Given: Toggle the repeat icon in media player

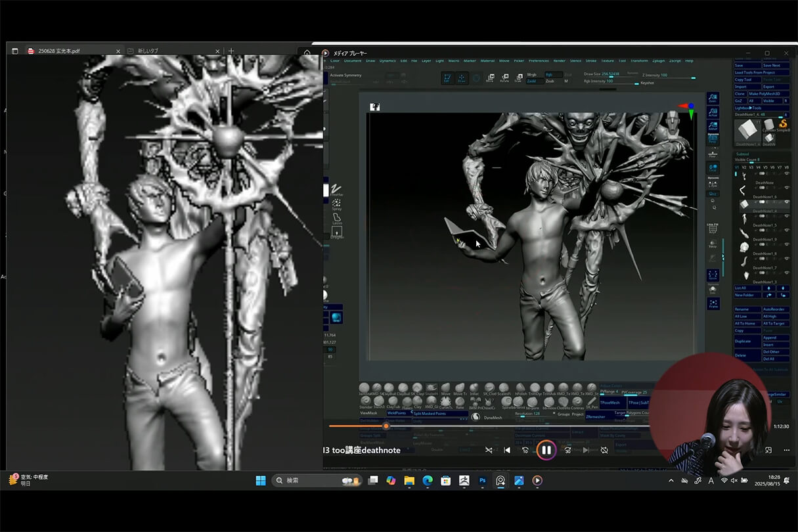Looking at the screenshot, I should click(604, 450).
